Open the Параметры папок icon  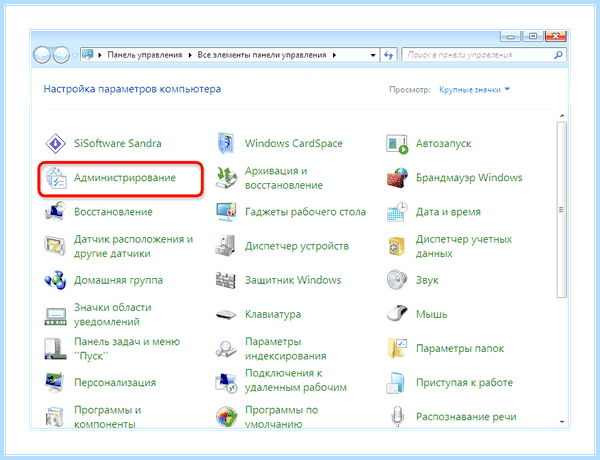pos(397,349)
